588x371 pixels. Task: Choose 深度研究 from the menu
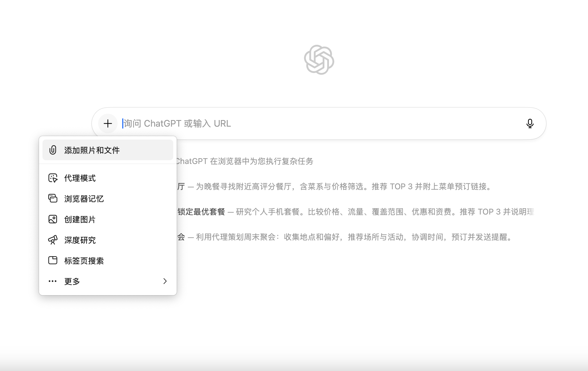coord(80,240)
